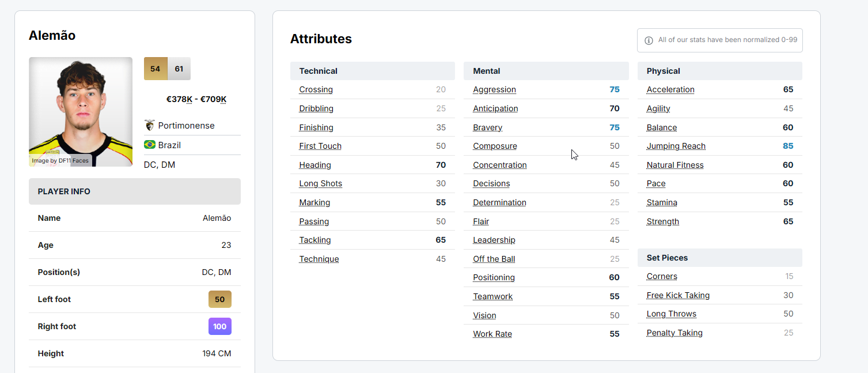868x373 pixels.
Task: Click the gold 50 left foot badge
Action: point(220,299)
